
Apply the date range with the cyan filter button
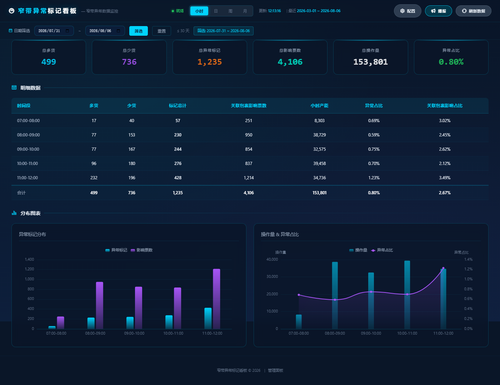coord(138,31)
